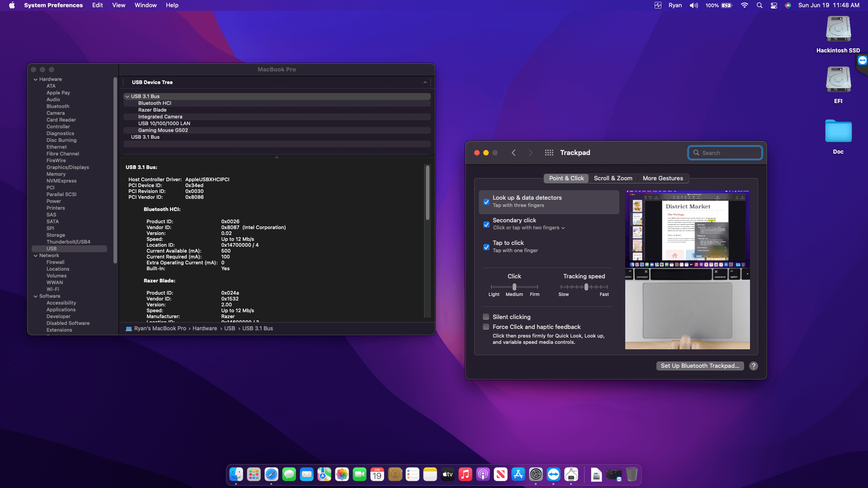Show all preferences grid icon
The height and width of the screenshot is (488, 868).
click(549, 153)
